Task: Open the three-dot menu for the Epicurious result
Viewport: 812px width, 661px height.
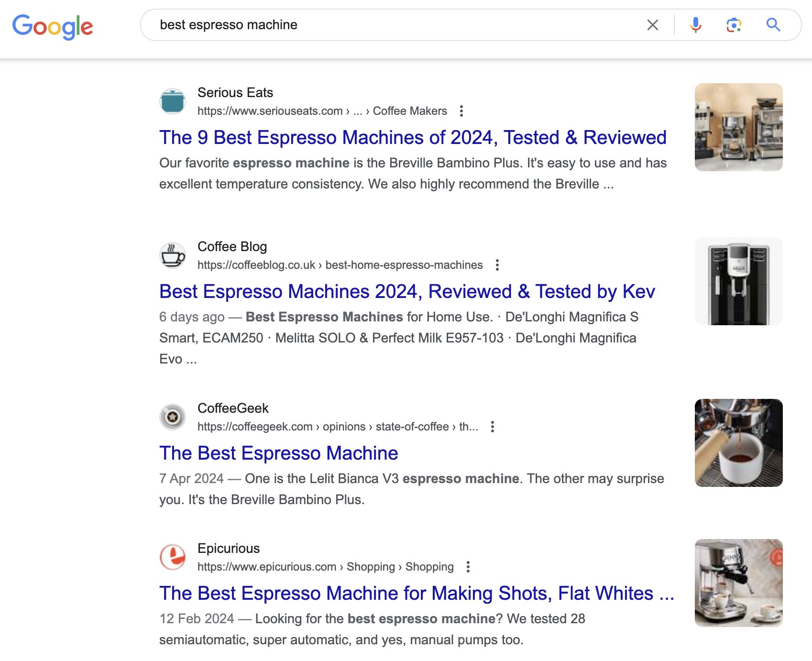Action: pyautogui.click(x=468, y=566)
